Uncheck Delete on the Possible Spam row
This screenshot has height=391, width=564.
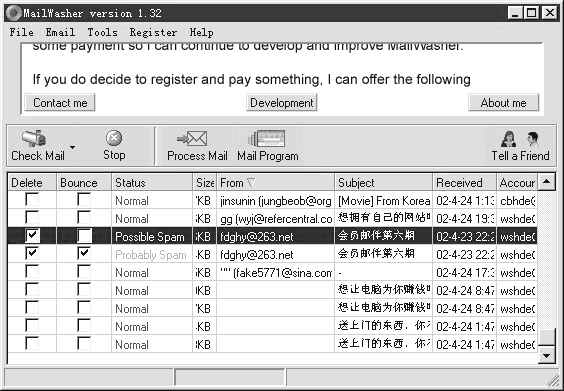tap(32, 236)
